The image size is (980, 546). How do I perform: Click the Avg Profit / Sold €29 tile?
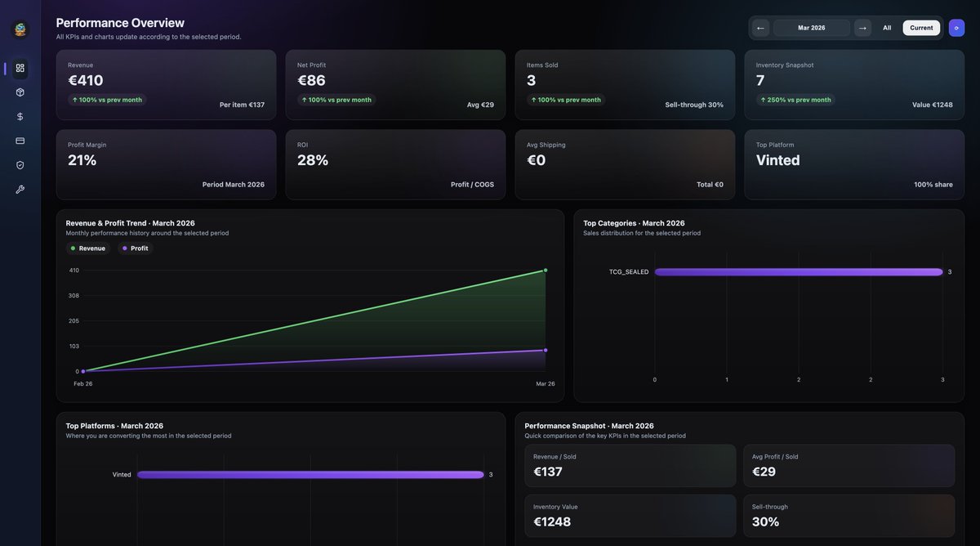(x=849, y=466)
